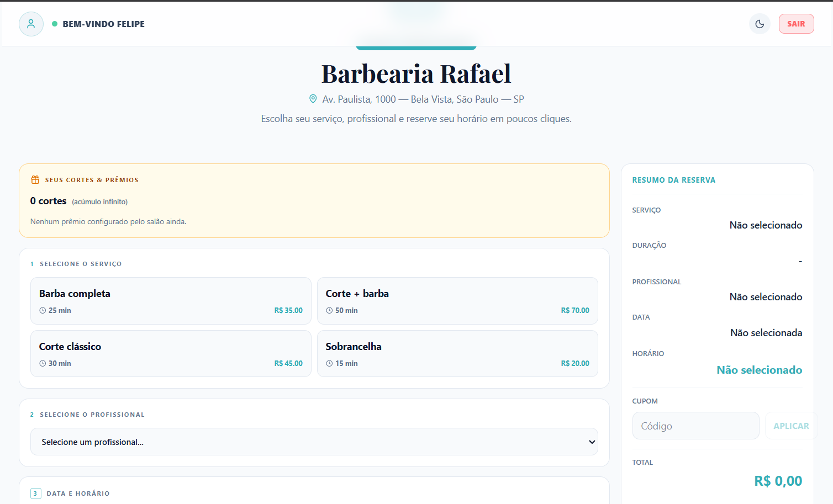Click the green online status dot
833x504 pixels.
[x=55, y=24]
